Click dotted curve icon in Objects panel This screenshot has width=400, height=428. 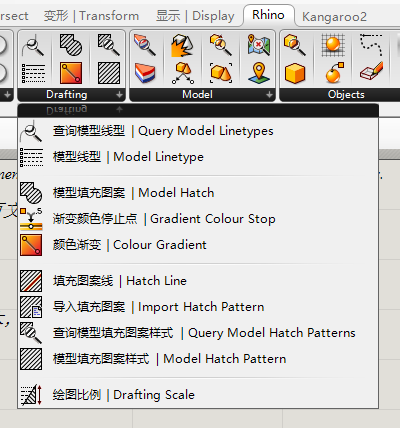point(371,44)
